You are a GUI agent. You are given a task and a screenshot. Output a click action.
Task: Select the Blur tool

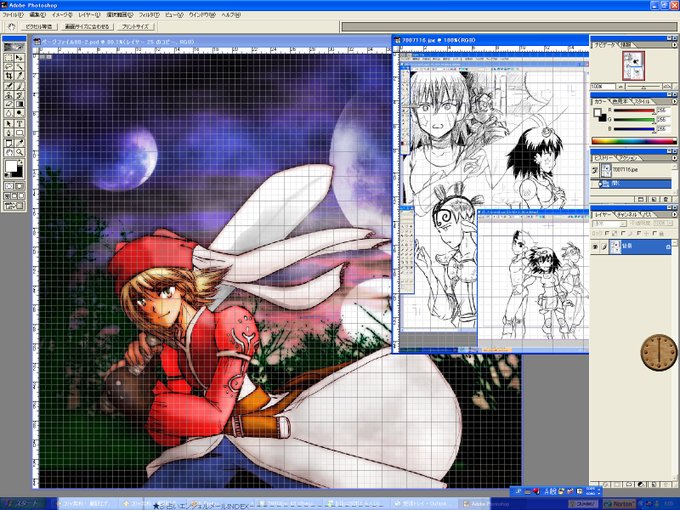(9, 114)
